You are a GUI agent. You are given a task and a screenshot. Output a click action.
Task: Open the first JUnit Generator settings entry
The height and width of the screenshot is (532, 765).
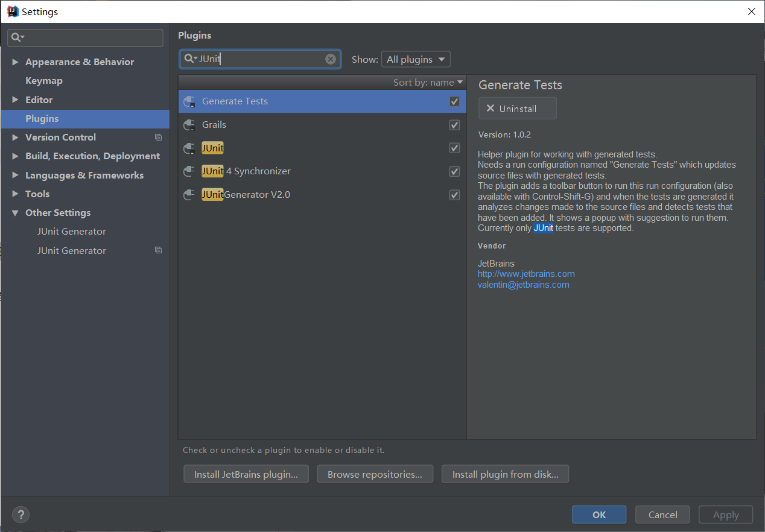click(x=72, y=232)
